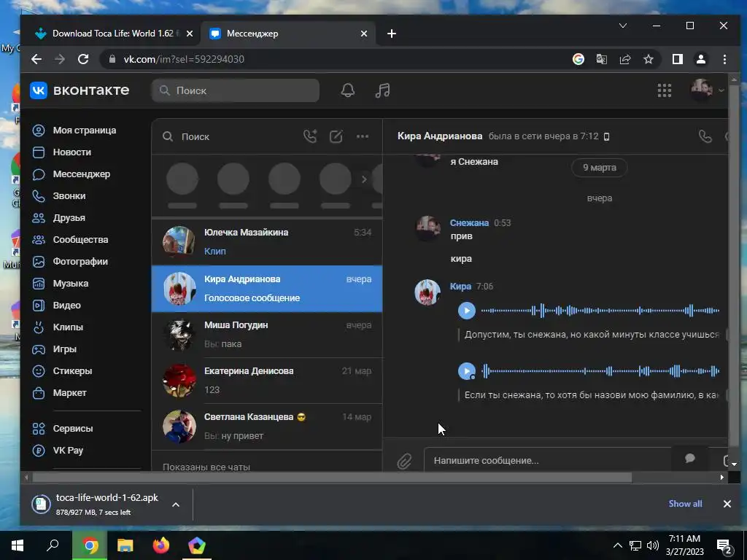Image resolution: width=747 pixels, height=560 pixels.
Task: Switch to Download Toca Life: World tab
Action: click(x=112, y=34)
